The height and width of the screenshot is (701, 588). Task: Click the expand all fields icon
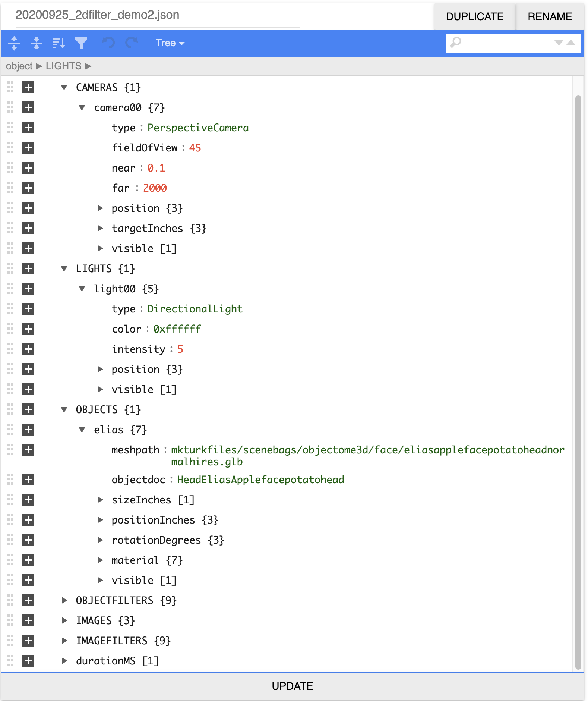pyautogui.click(x=14, y=43)
